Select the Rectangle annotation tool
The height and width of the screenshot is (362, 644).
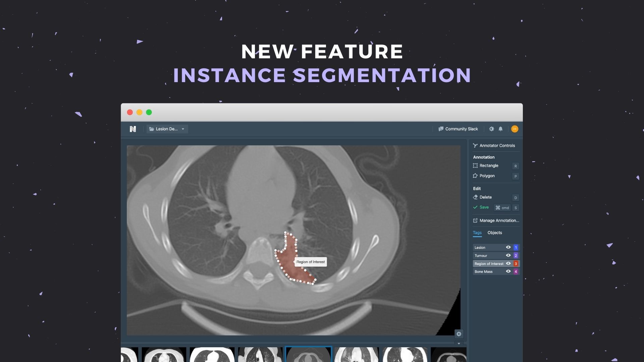point(488,166)
